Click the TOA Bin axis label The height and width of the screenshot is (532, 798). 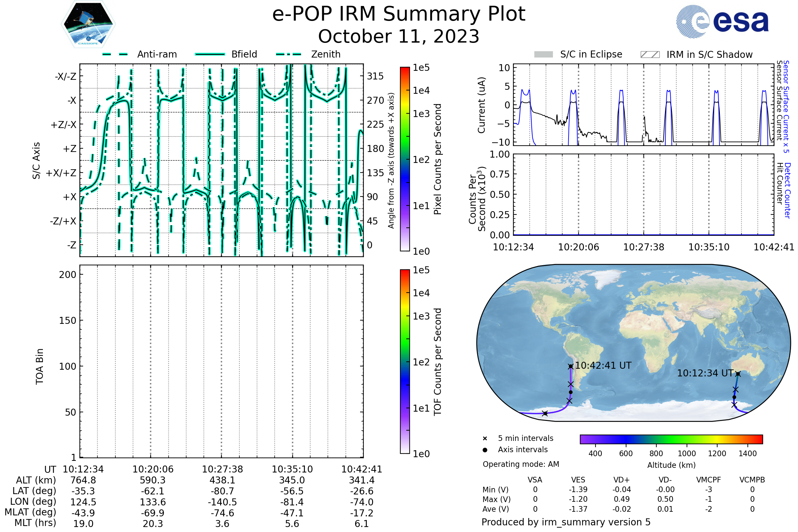click(39, 366)
